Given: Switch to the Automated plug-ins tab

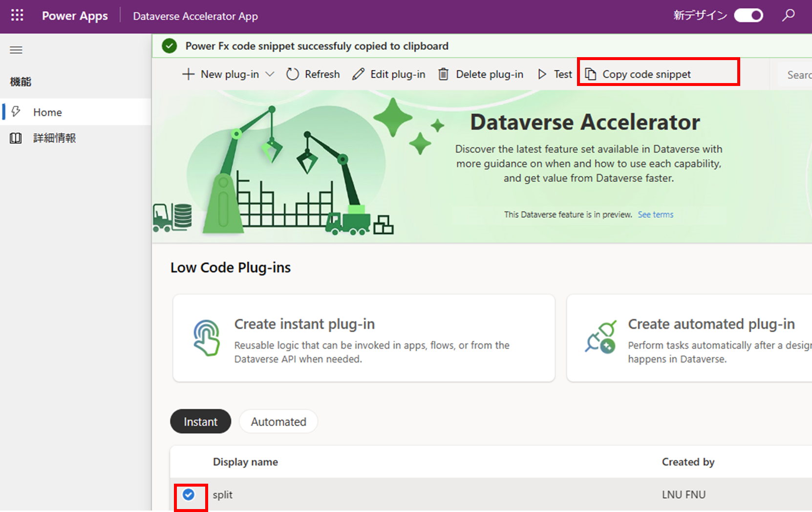Looking at the screenshot, I should point(278,421).
